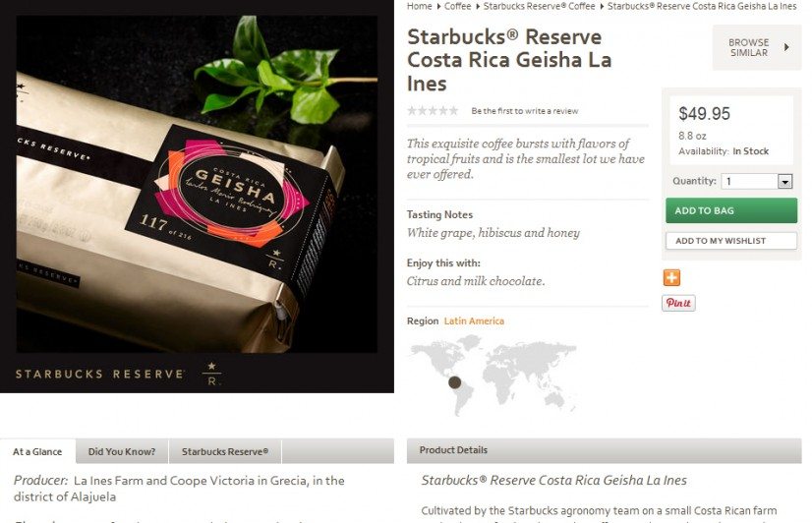812x523 pixels.
Task: Click the Browse Similar arrow icon
Action: [786, 47]
